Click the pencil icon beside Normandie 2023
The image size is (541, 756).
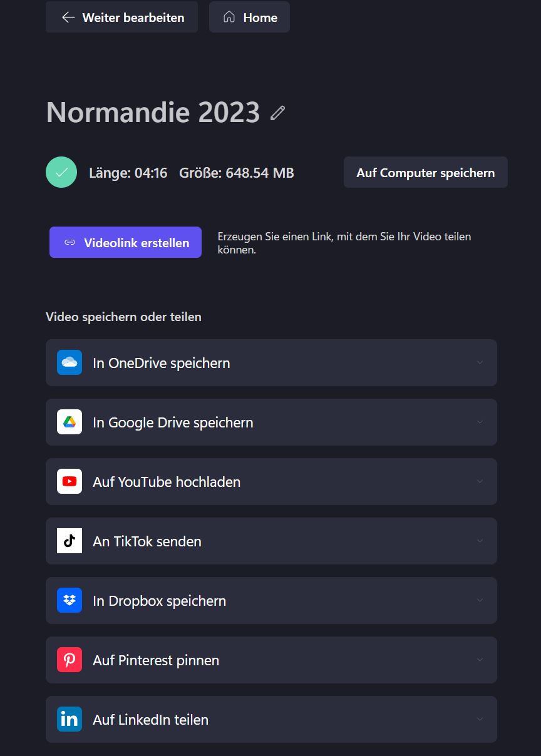[x=277, y=113]
